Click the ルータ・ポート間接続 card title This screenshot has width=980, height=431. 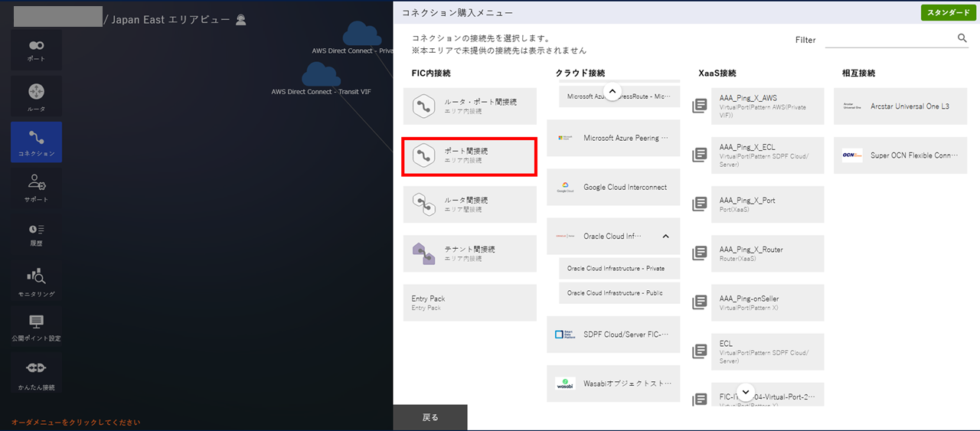[x=481, y=102]
